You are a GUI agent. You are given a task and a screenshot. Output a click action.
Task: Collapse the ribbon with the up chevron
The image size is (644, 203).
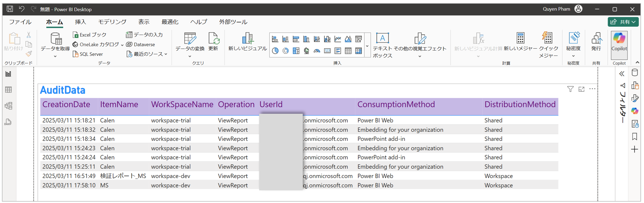tap(637, 63)
